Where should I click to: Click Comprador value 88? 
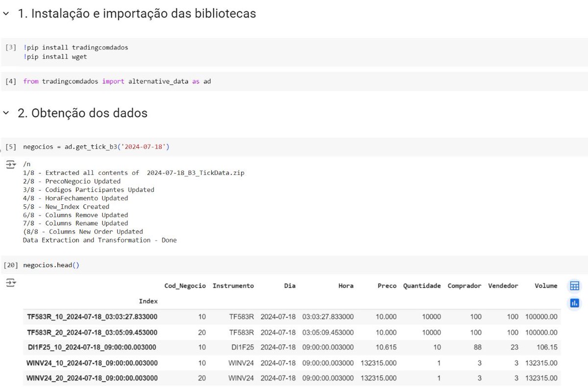point(477,348)
